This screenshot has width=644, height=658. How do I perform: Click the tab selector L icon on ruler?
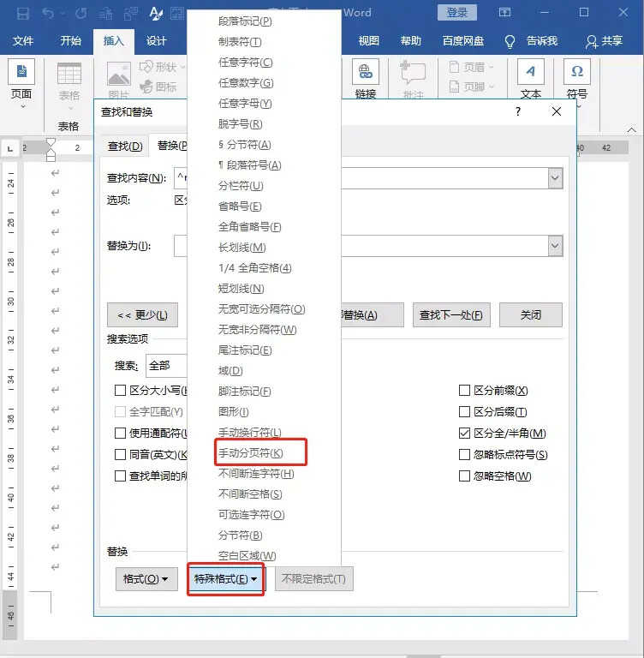coord(10,148)
